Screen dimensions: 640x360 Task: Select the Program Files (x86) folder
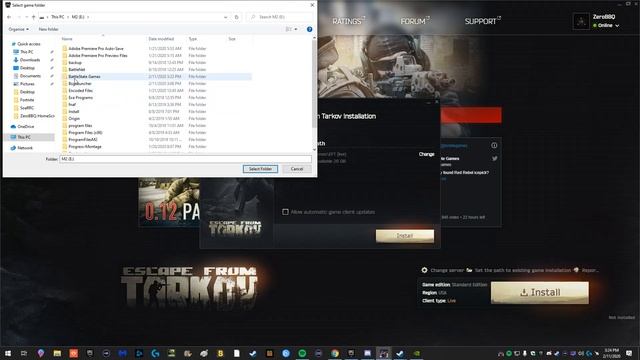85,133
